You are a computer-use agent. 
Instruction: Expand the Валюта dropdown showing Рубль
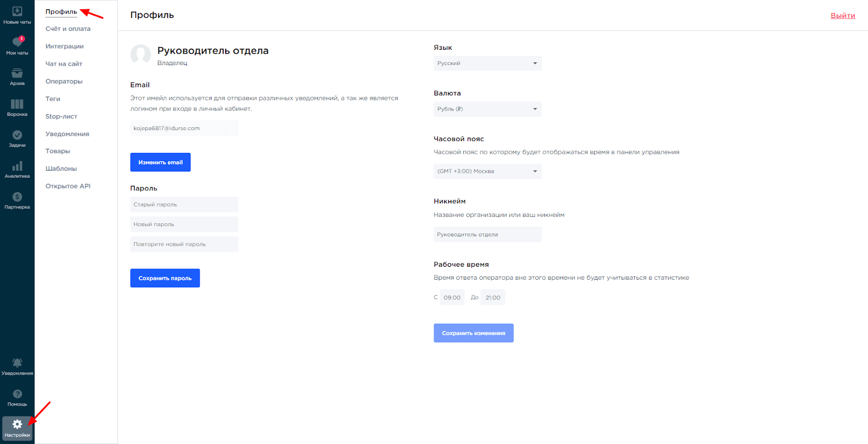coord(487,109)
